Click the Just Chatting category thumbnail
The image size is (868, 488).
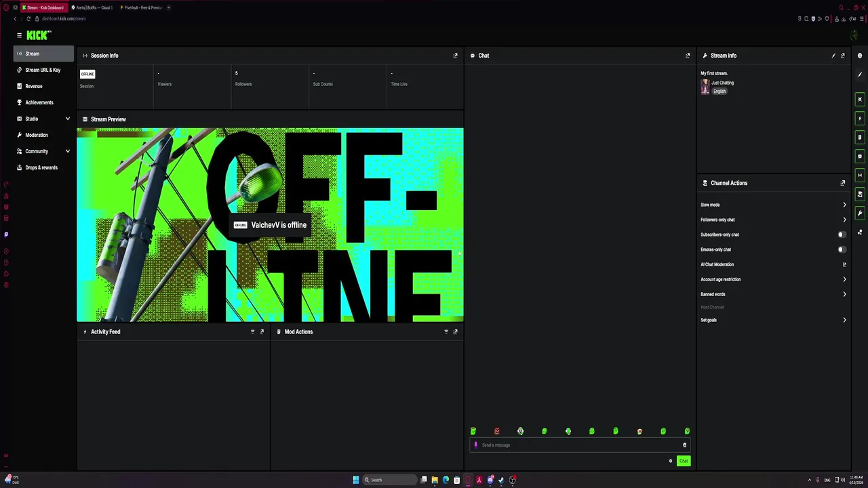705,87
